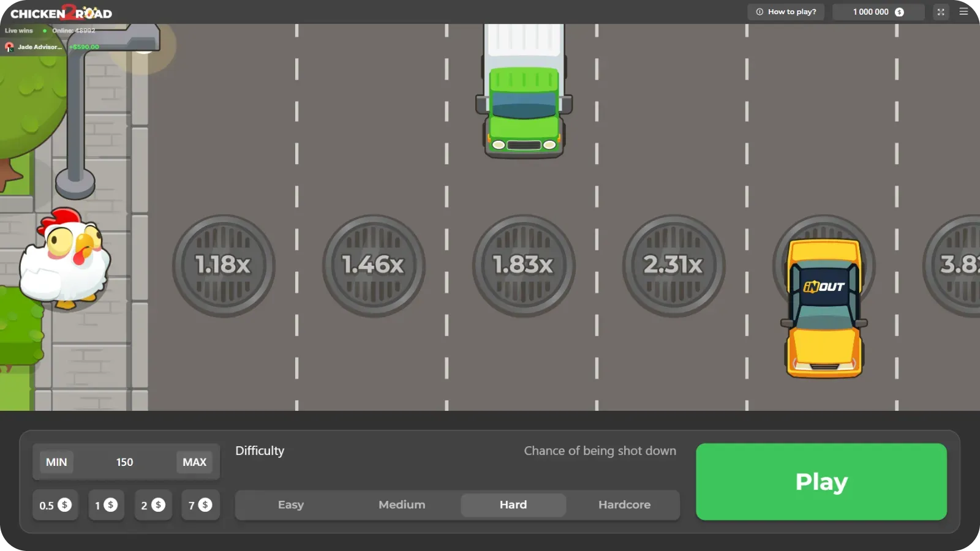Select Medium difficulty

point(402,505)
